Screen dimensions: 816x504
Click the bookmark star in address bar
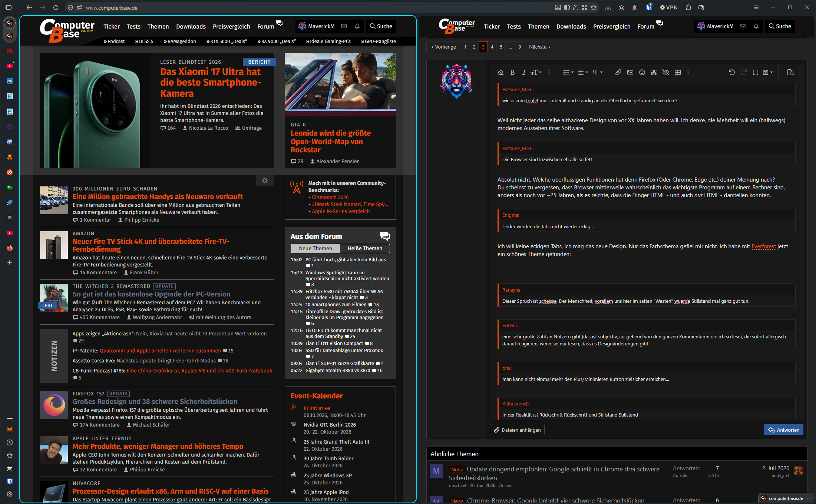(x=594, y=7)
